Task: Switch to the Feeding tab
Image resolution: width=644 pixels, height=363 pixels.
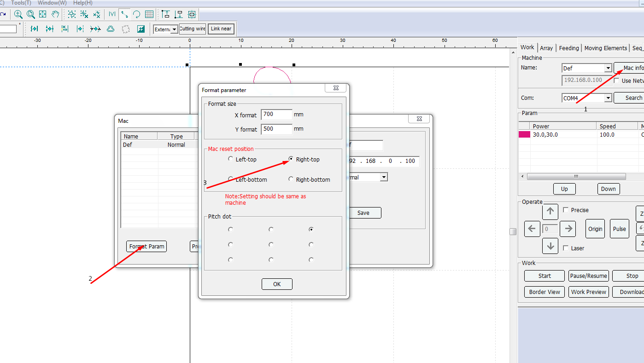Action: coord(569,48)
